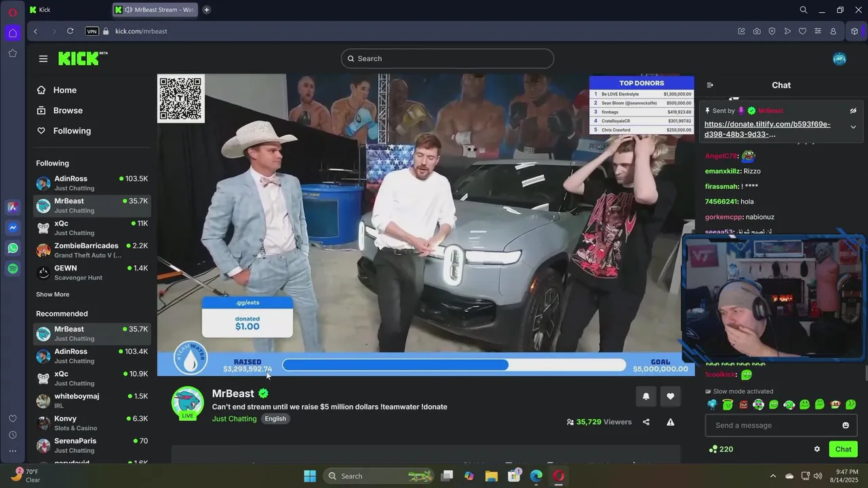Viewport: 868px width, 488px height.
Task: Open whiteboymaj IRL recommended channel
Action: pyautogui.click(x=92, y=401)
